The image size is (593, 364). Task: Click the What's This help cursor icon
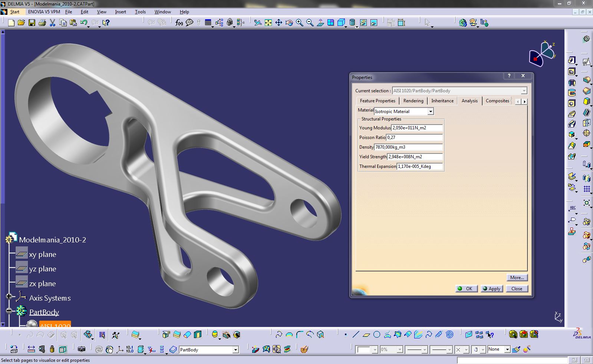[106, 23]
